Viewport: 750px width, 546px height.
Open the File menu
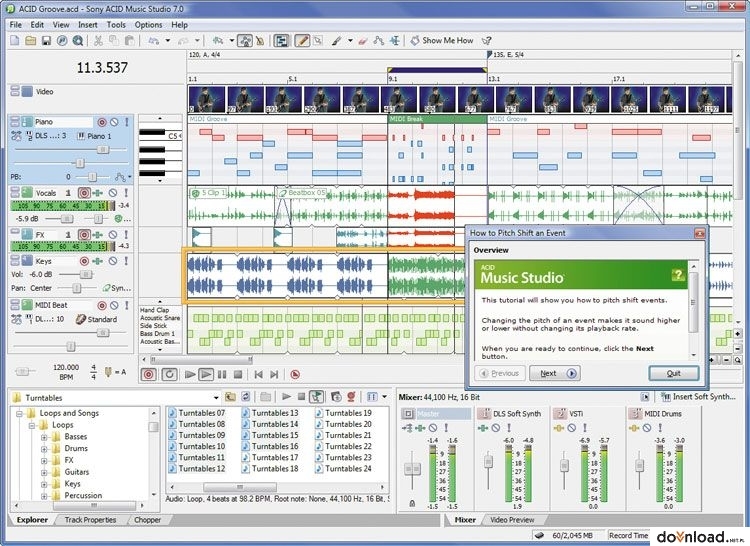16,25
